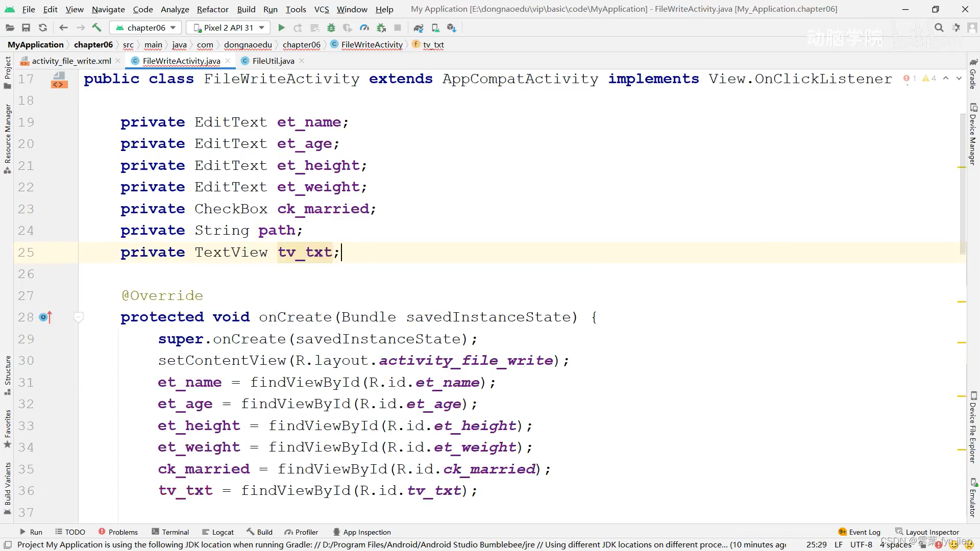The height and width of the screenshot is (551, 980).
Task: Open the Build Variants side panel
Action: tap(8, 488)
